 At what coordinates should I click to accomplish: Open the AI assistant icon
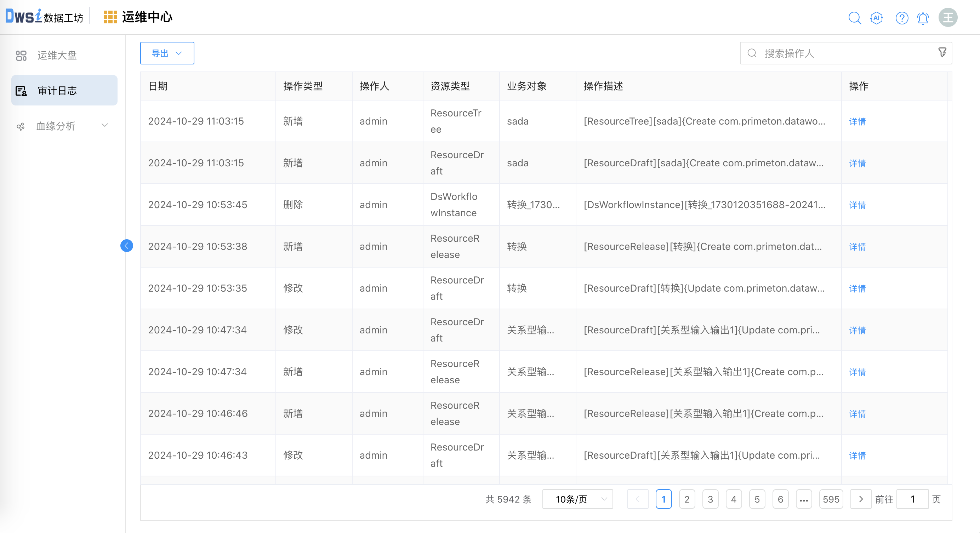[877, 17]
